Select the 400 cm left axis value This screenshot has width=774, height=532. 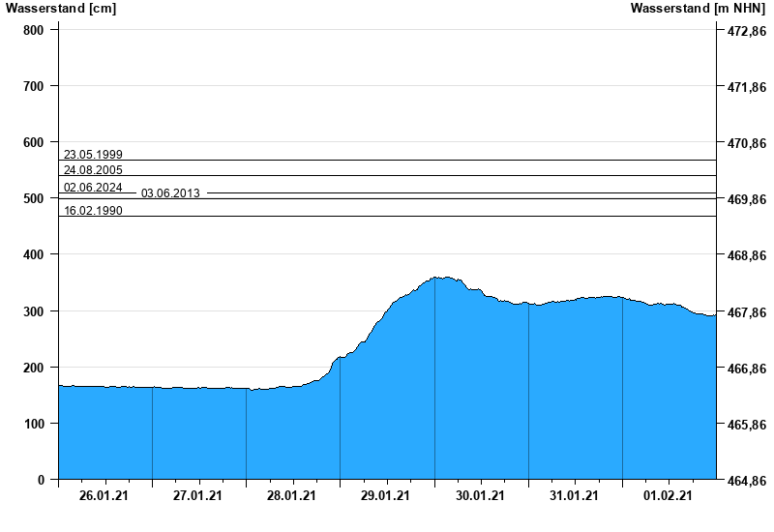[x=34, y=254]
